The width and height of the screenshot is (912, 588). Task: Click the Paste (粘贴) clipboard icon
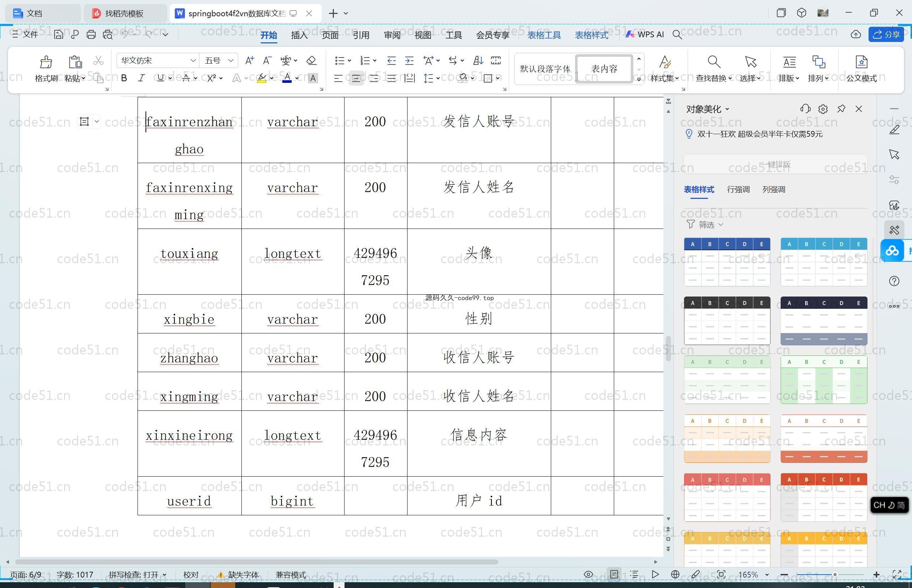pos(75,62)
